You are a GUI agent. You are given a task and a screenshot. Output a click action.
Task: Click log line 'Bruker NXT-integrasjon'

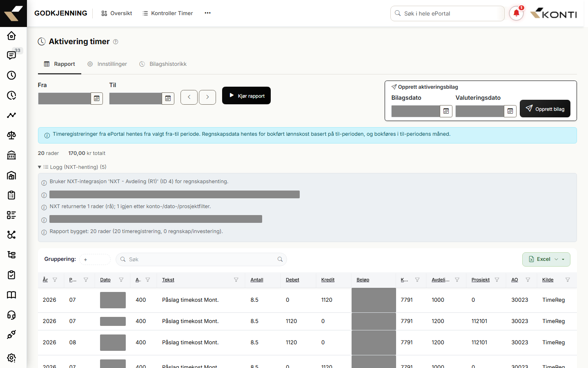(139, 182)
